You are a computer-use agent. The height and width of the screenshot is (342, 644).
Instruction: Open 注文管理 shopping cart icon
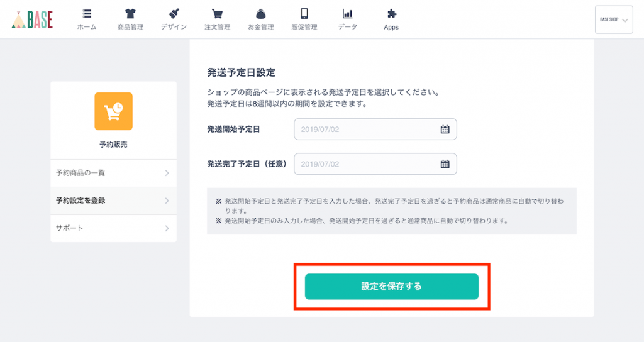[x=217, y=14]
